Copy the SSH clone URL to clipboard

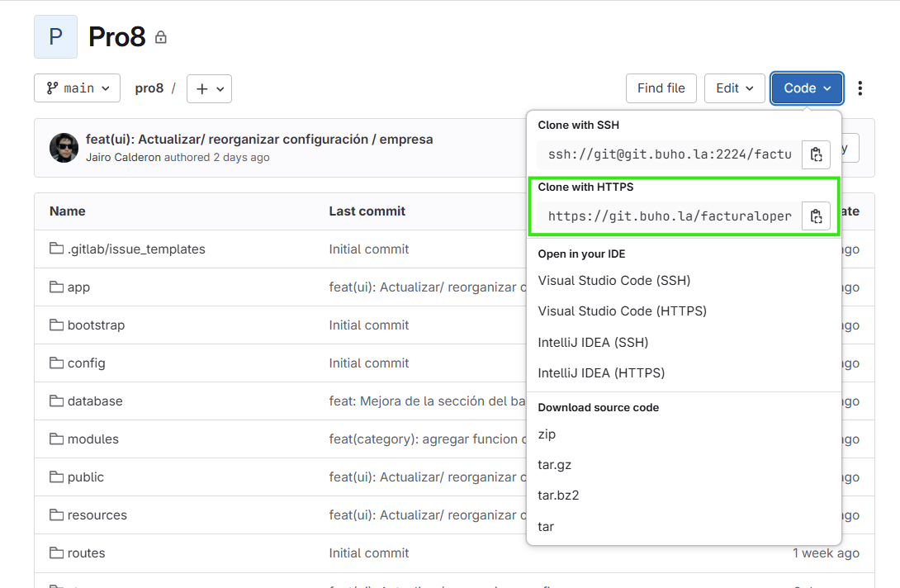(816, 154)
